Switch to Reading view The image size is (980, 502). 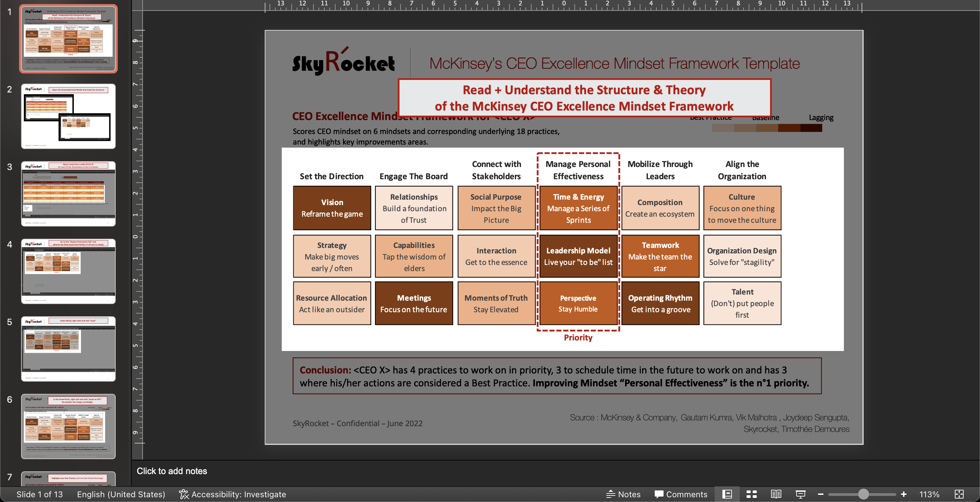click(776, 494)
